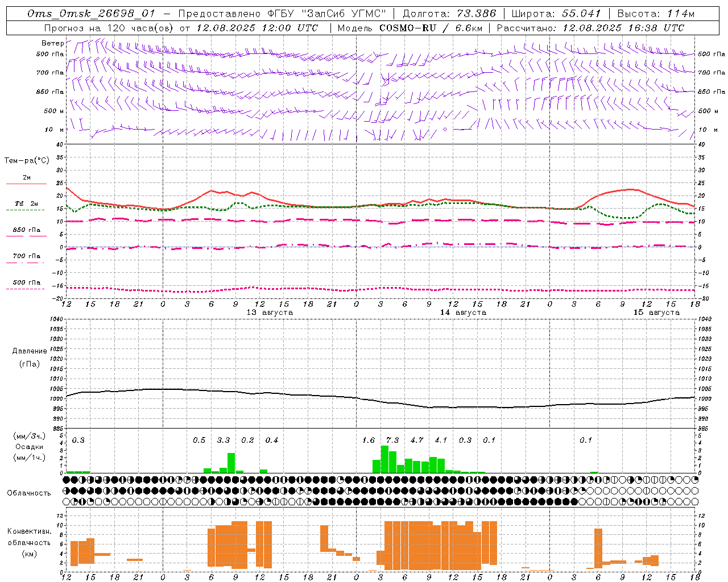728x582 pixels.
Task: Click the (мм/1ч.) unit label
Action: pyautogui.click(x=28, y=458)
